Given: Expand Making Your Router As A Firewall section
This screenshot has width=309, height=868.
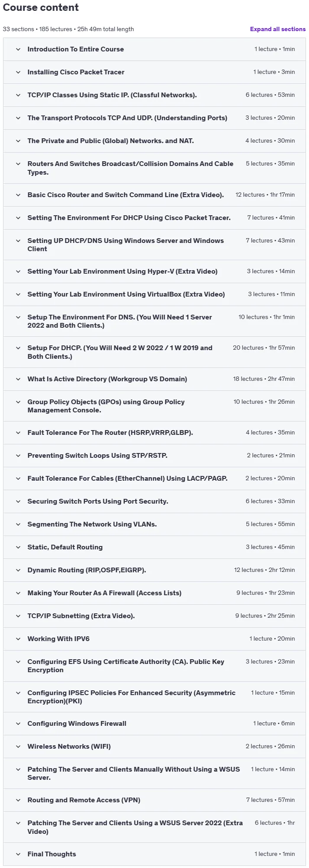Looking at the screenshot, I should (154, 593).
